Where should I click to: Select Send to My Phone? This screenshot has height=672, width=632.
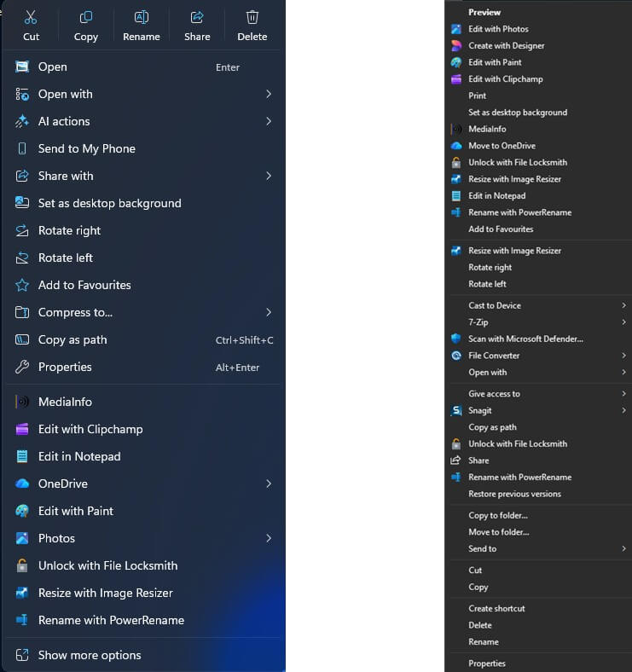coord(86,148)
